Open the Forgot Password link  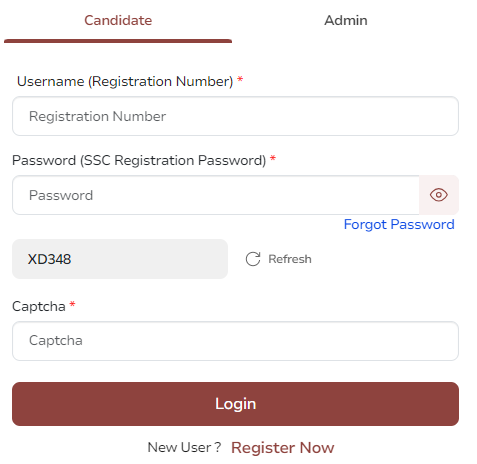click(x=399, y=224)
